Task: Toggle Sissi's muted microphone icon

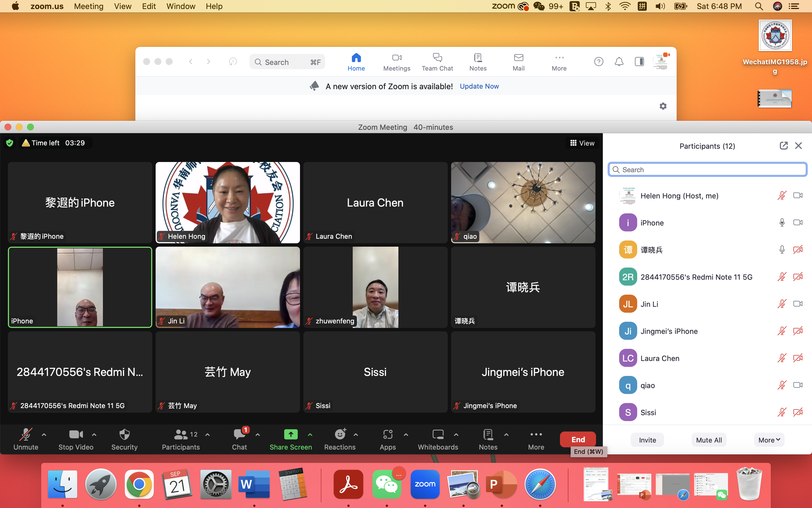Action: click(782, 412)
